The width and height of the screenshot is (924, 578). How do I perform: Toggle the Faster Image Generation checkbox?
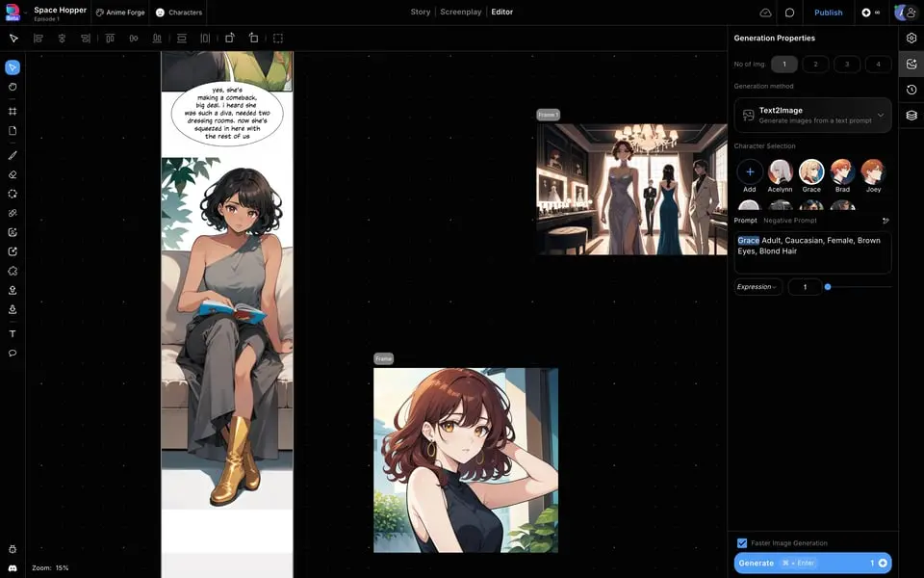[742, 543]
